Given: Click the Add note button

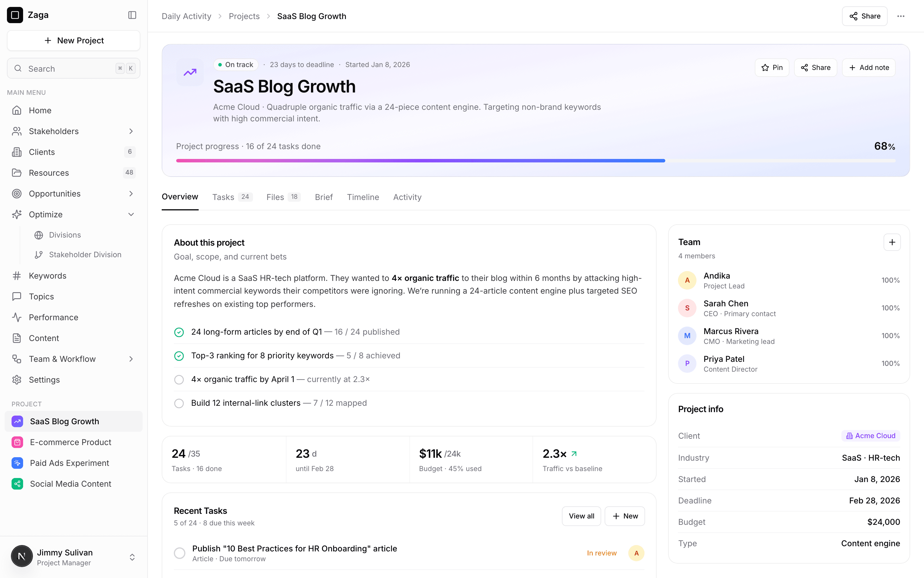Looking at the screenshot, I should click(x=869, y=68).
